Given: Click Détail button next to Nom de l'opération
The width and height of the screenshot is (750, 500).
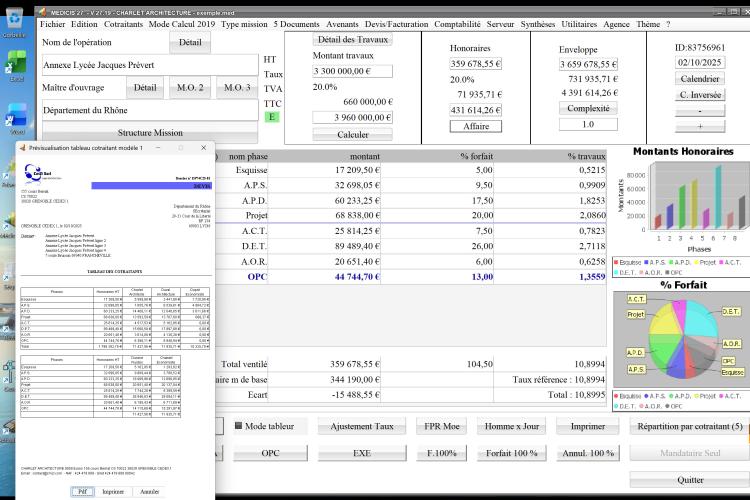Looking at the screenshot, I should click(x=190, y=42).
